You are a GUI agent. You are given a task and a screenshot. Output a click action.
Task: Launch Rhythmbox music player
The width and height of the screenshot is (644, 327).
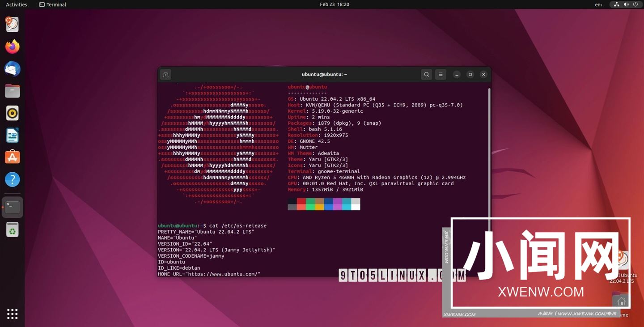tap(12, 113)
